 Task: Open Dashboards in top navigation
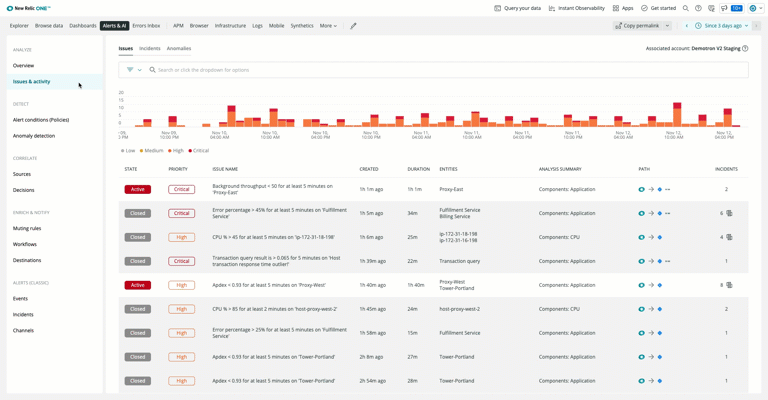(83, 26)
